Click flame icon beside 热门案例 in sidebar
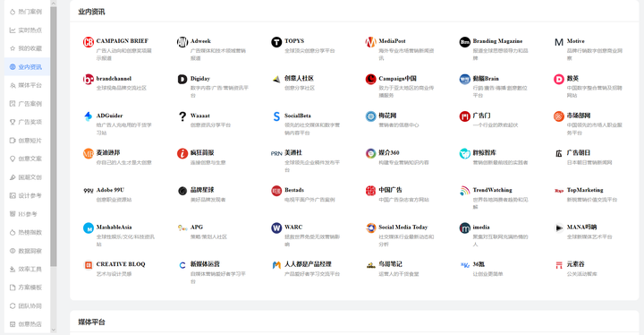The height and width of the screenshot is (335, 644). [13, 12]
